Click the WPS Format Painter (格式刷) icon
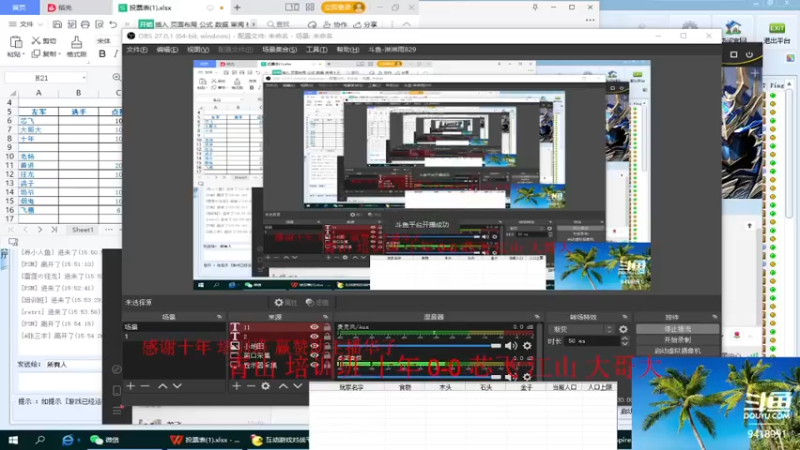The width and height of the screenshot is (800, 450). [x=76, y=42]
